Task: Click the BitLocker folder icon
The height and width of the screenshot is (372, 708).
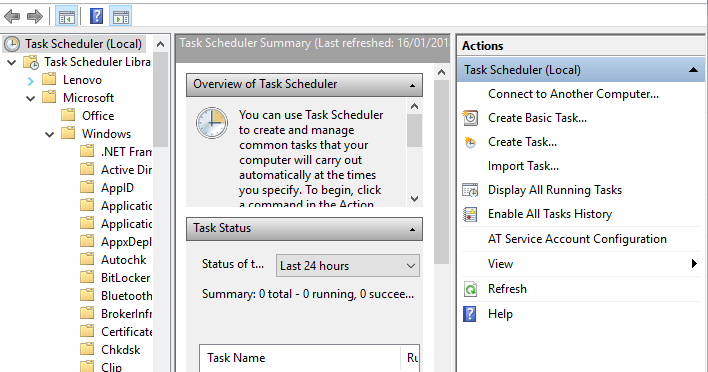Action: coord(87,277)
